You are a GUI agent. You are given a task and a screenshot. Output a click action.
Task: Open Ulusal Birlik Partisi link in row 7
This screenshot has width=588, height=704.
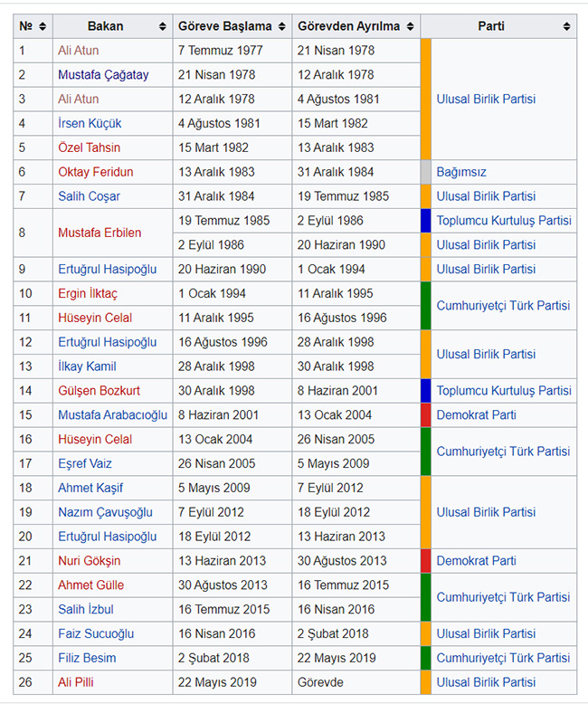coord(486,196)
